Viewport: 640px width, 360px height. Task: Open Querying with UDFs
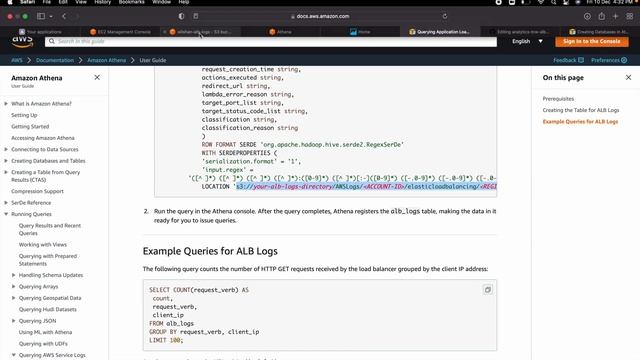coord(43,344)
